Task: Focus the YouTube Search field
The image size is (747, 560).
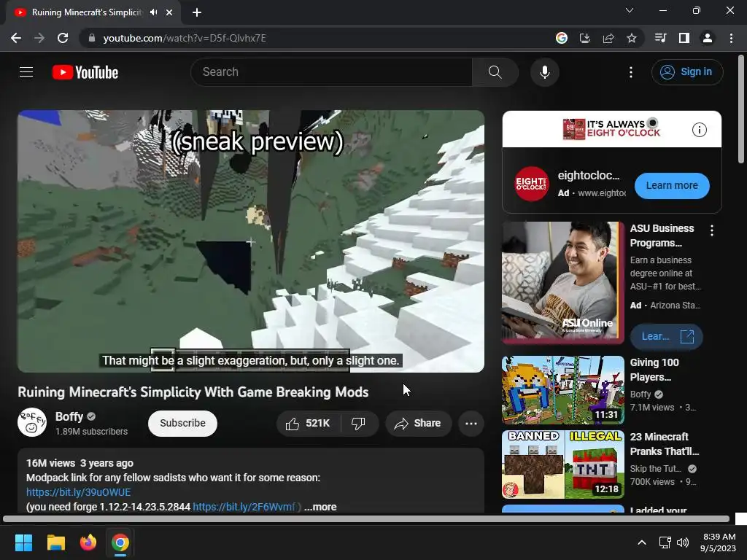Action: pos(332,72)
